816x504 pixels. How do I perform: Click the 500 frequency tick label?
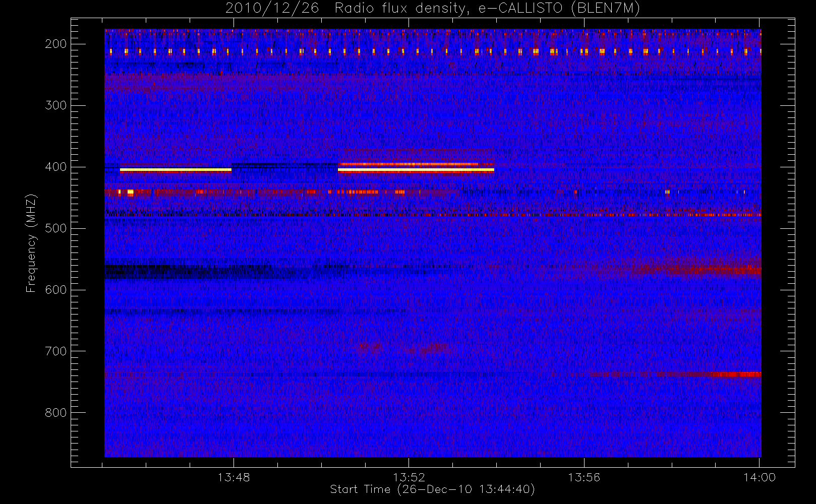(55, 228)
